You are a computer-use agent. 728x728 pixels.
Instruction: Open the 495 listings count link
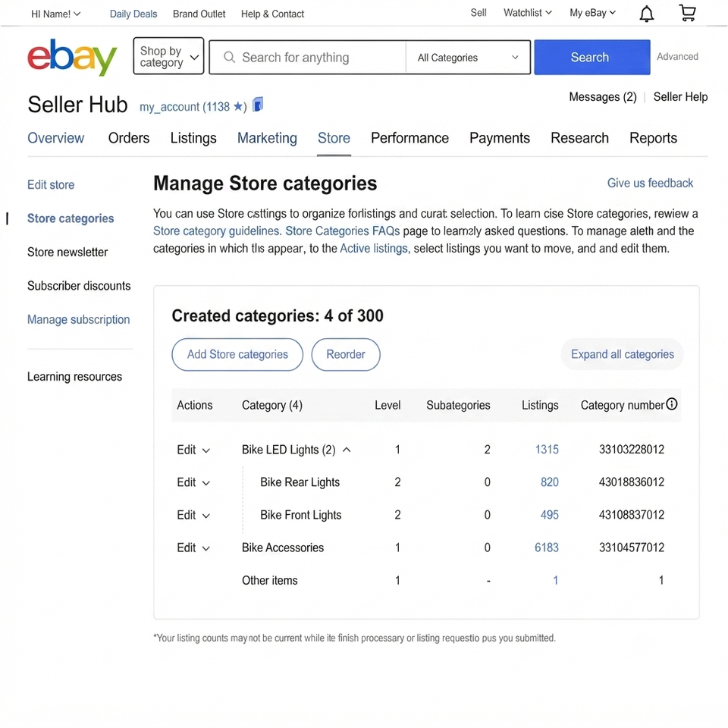[x=549, y=514]
